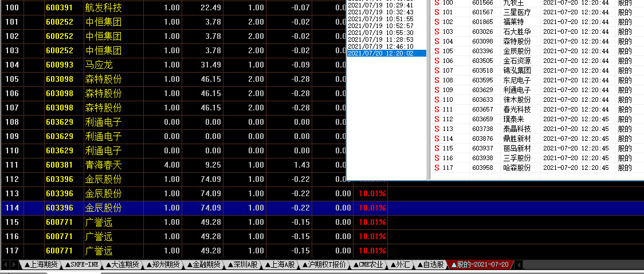Viewport: 644px width, 274px height.
Task: Select the 金融期货 tab
Action: [204, 265]
